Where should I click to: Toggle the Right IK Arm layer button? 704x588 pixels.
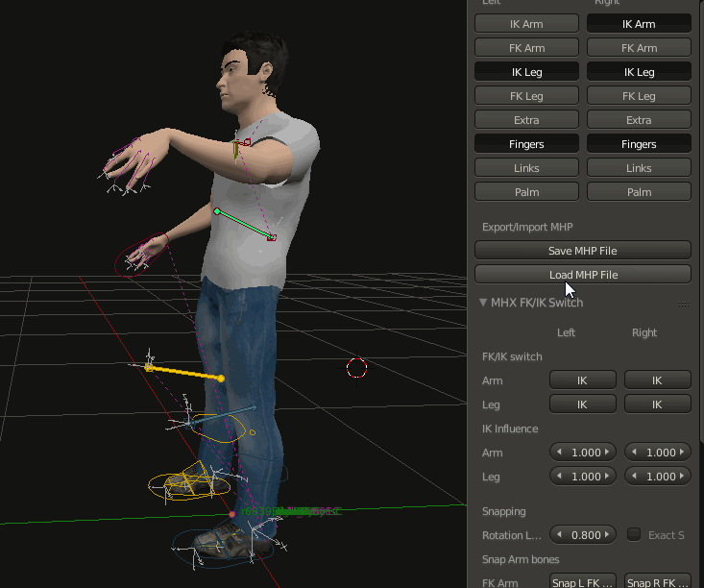[639, 23]
